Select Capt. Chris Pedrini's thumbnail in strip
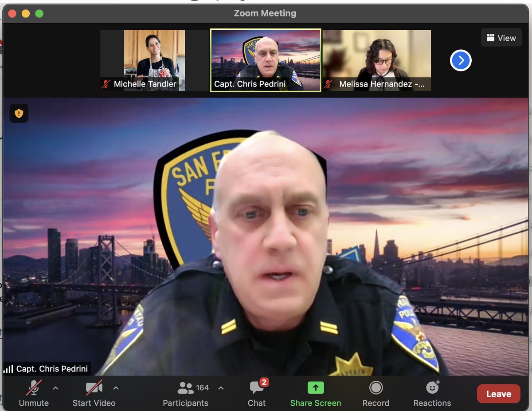 click(265, 60)
